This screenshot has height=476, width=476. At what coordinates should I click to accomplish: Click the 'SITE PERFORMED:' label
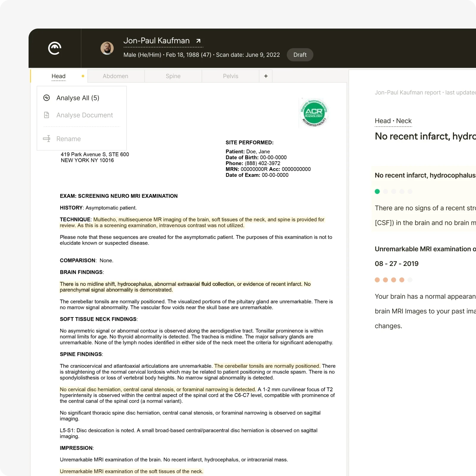pyautogui.click(x=249, y=143)
